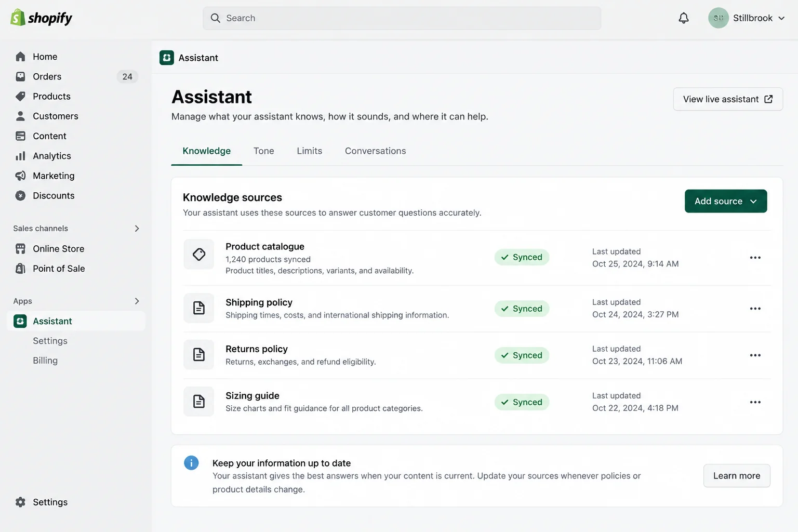This screenshot has width=798, height=532.
Task: Click the Shipping policy document icon
Action: tap(199, 308)
